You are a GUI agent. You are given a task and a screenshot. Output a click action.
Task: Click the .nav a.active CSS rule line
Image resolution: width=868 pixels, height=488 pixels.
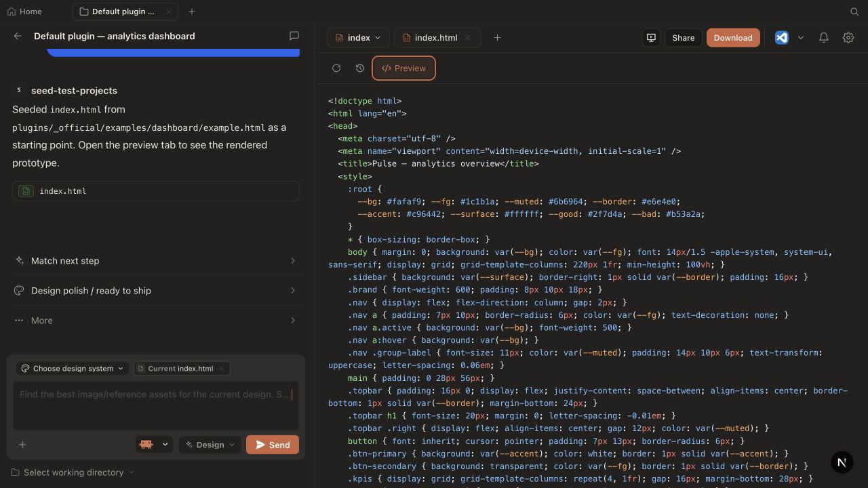pos(490,327)
